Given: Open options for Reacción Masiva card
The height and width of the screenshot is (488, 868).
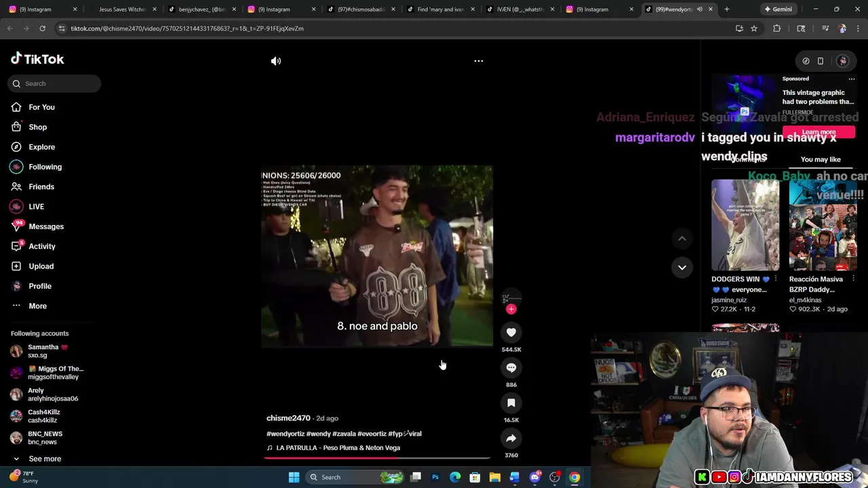Looking at the screenshot, I should coord(853,279).
